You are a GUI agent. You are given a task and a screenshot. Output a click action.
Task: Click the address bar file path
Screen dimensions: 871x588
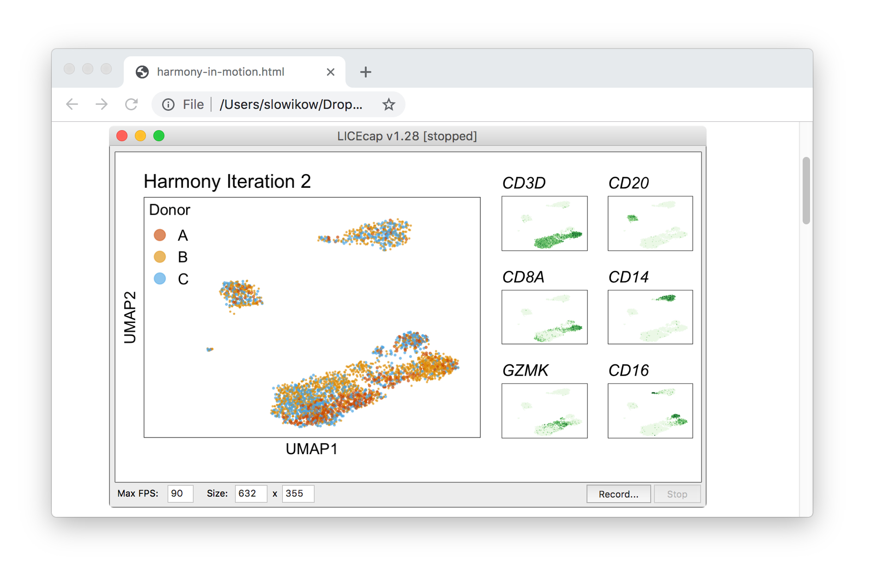pos(291,105)
